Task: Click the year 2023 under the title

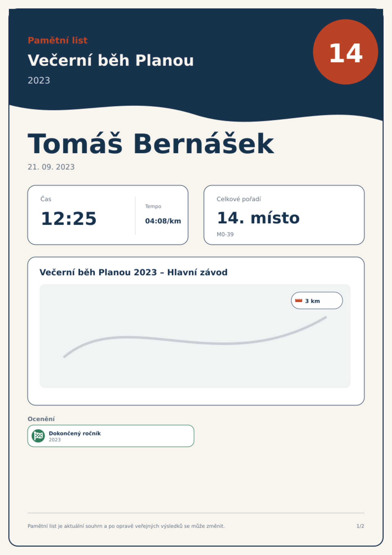Action: [39, 81]
